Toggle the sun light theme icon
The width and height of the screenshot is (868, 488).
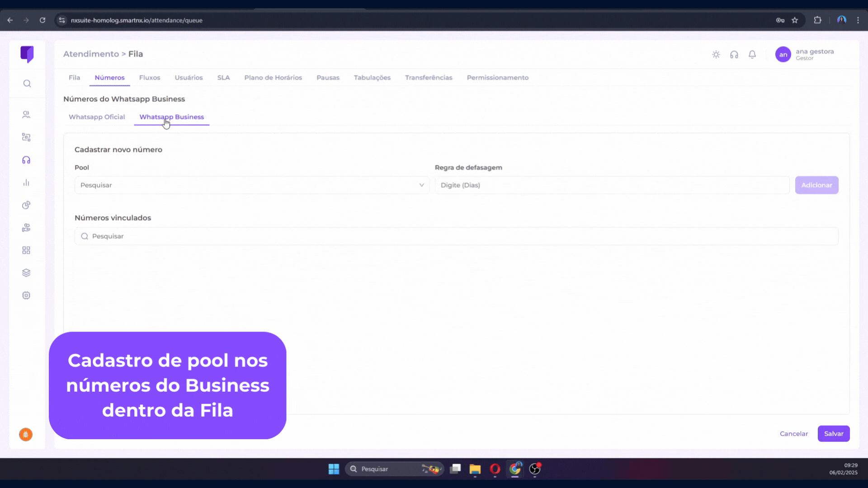[716, 55]
